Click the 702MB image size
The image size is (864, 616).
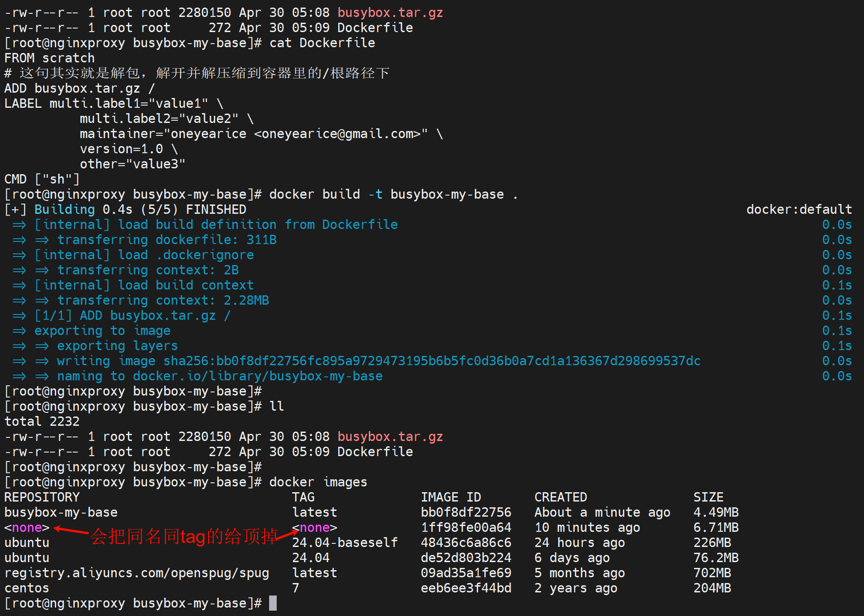tap(712, 573)
